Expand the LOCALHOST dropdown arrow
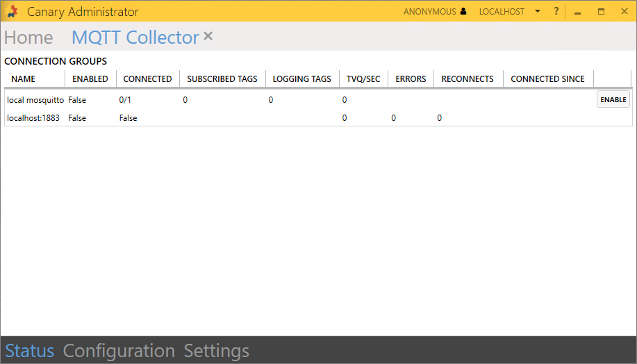Screen dimensions: 637x364 [x=538, y=12]
